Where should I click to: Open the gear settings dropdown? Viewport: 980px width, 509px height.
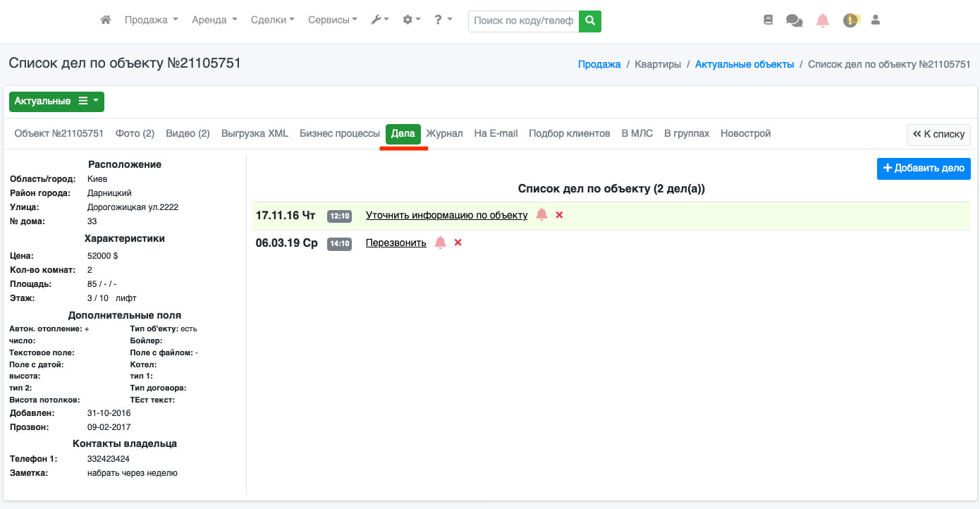tap(411, 20)
